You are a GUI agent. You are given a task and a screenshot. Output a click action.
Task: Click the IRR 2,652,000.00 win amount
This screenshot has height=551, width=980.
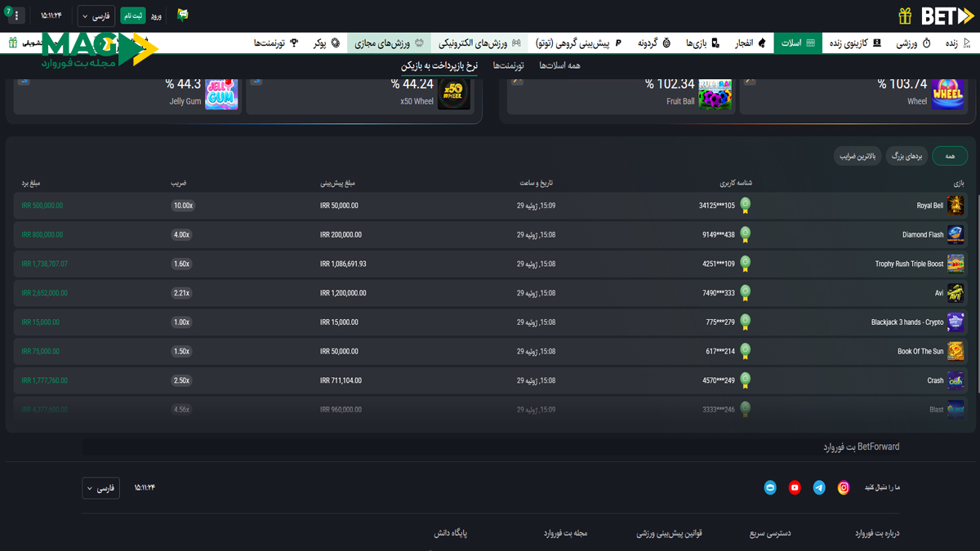tap(45, 293)
